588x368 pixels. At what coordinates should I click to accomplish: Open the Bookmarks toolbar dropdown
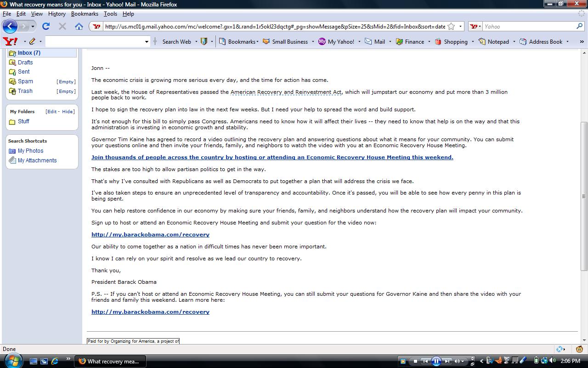click(x=238, y=41)
